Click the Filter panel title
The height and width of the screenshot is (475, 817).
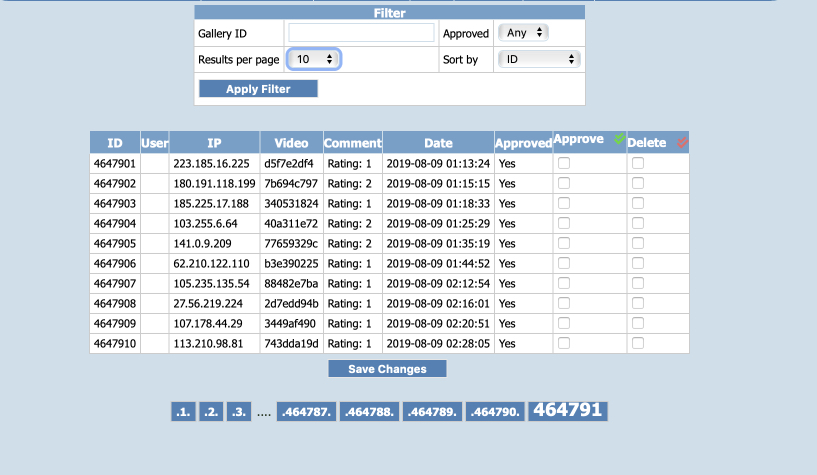click(x=389, y=13)
